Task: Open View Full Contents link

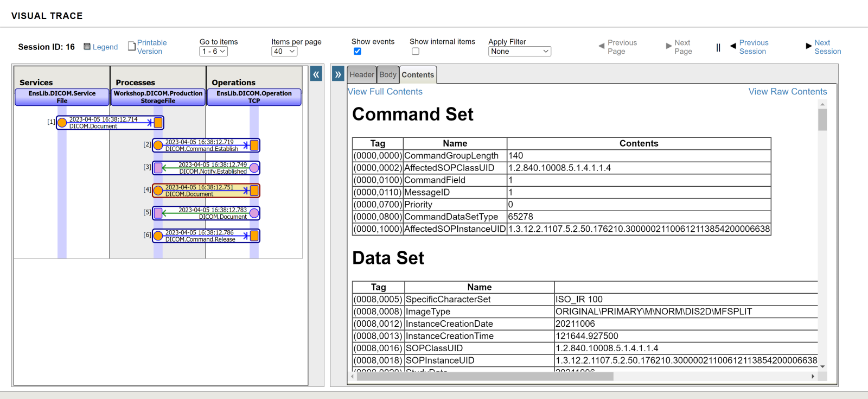Action: click(385, 92)
